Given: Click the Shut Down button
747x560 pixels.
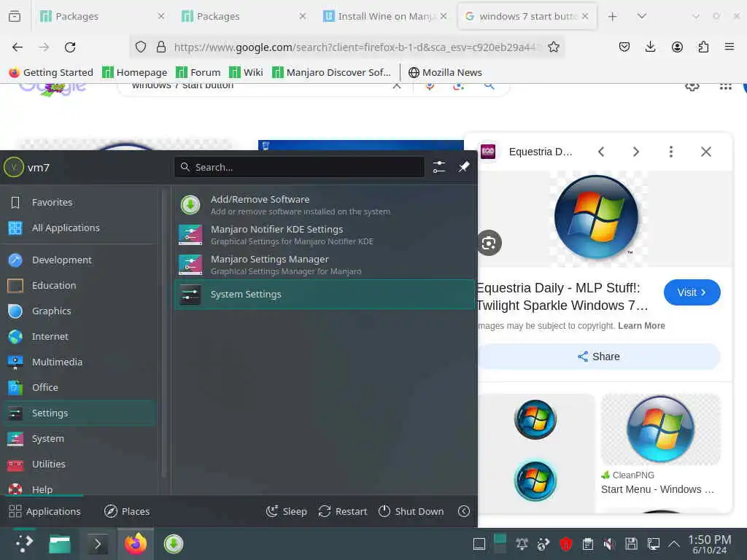Looking at the screenshot, I should coord(411,511).
